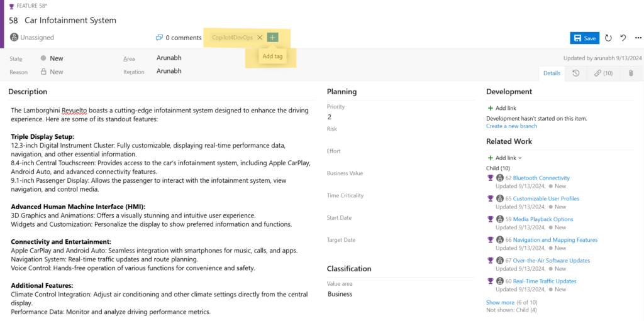Click the Save button
Image resolution: width=644 pixels, height=321 pixels.
click(584, 38)
